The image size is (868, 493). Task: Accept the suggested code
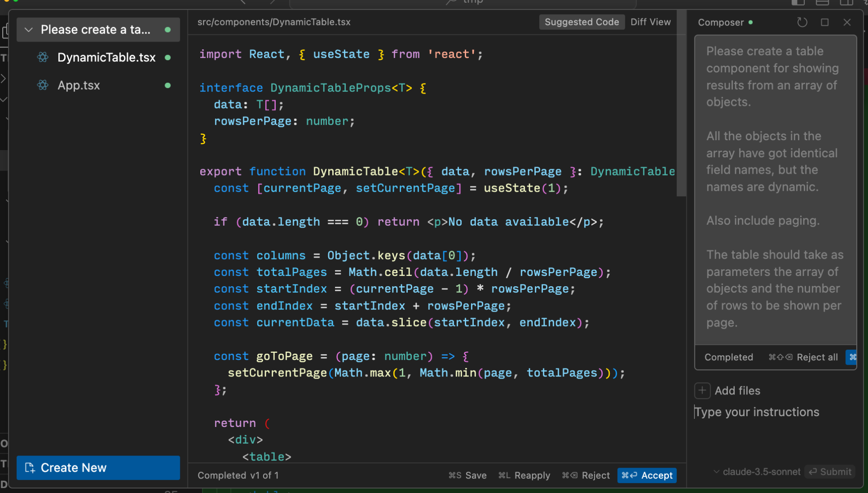[647, 475]
